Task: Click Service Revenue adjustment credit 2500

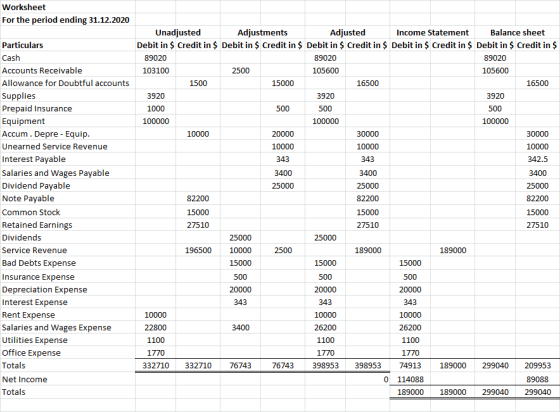Action: 283,250
